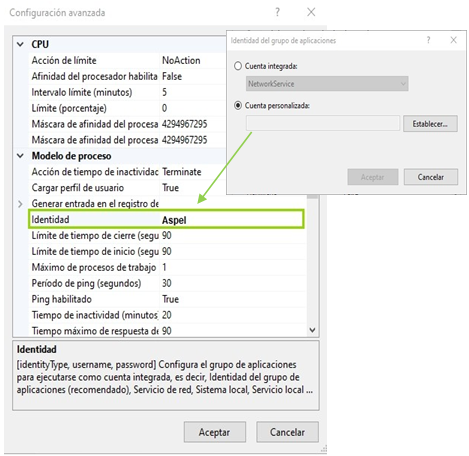This screenshot has width=469, height=456.
Task: Click Cancelar in the Identidad del grupo dialog
Action: tap(431, 177)
